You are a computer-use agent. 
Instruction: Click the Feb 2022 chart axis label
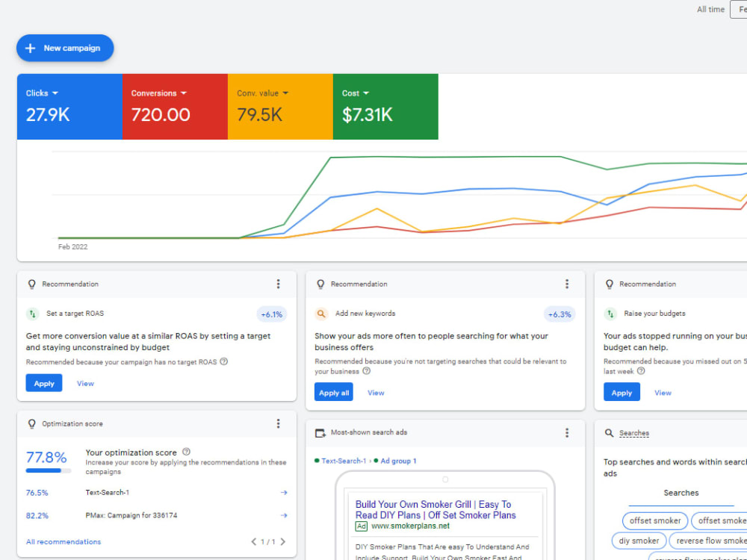tap(73, 247)
